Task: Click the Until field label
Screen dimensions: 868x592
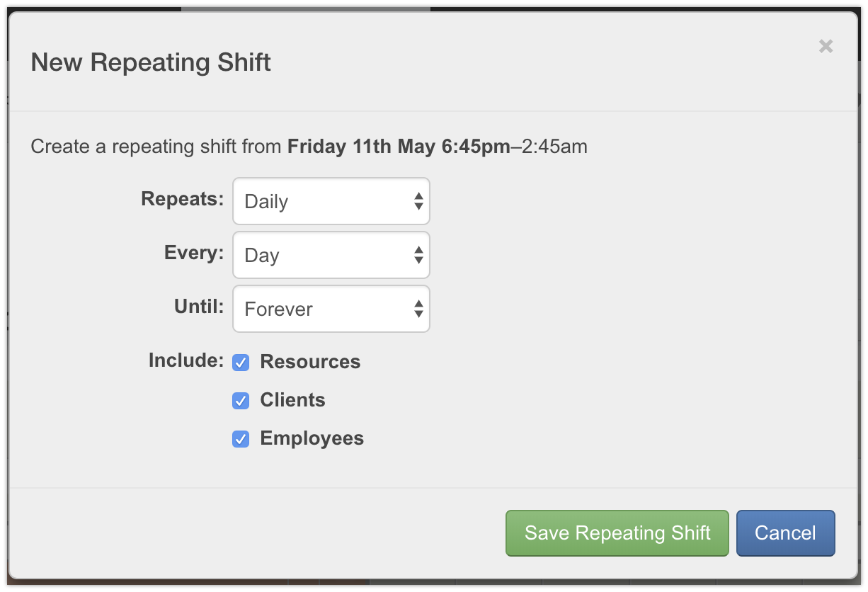Action: tap(199, 307)
